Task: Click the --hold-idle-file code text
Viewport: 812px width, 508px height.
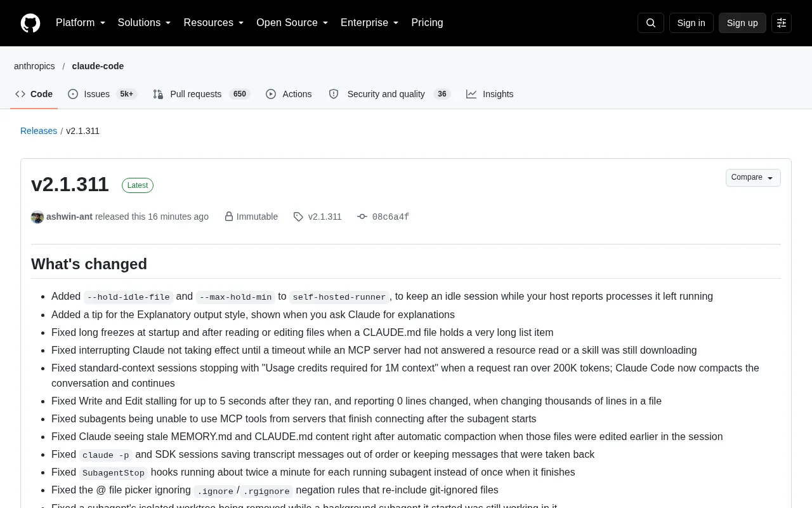Action: pos(129,297)
